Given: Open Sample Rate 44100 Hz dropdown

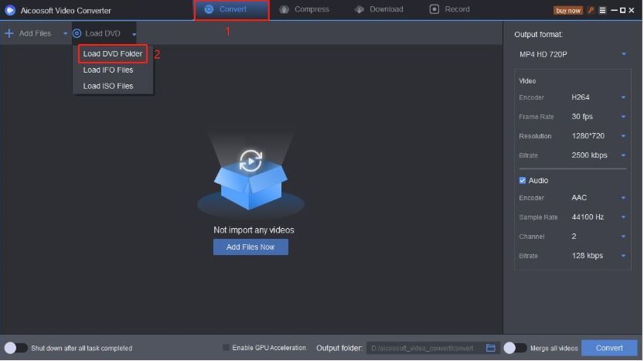Looking at the screenshot, I should [x=598, y=217].
